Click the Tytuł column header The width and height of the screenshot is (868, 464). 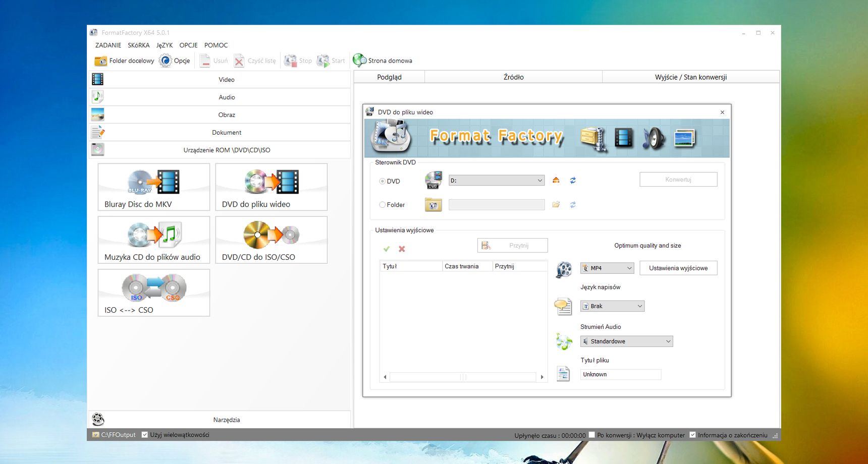click(411, 266)
